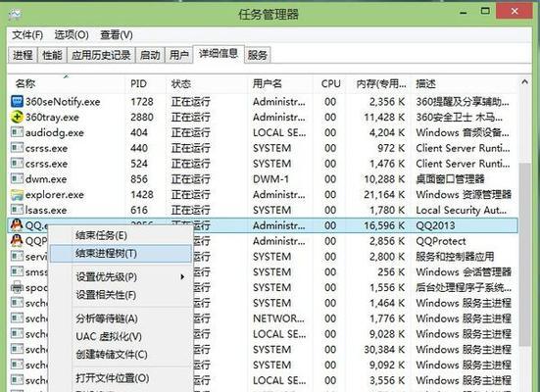The image size is (540, 392).
Task: Click the scrollbar up arrow
Action: tap(525, 82)
